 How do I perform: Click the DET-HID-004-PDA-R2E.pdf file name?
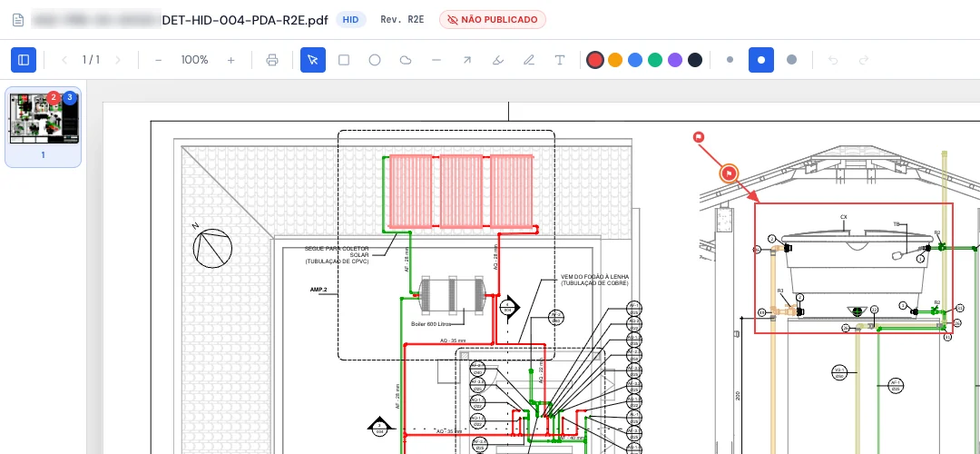[245, 19]
